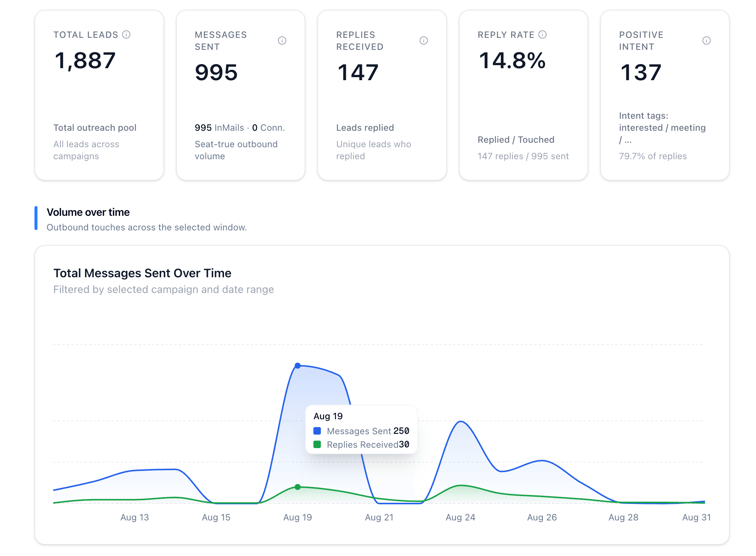Click the '79.7% of replies' text
Image resolution: width=756 pixels, height=556 pixels.
[x=653, y=156]
